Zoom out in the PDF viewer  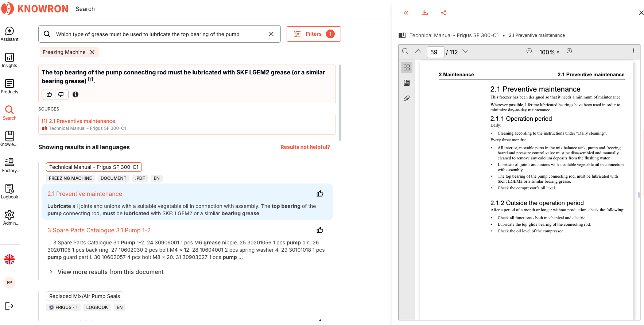click(529, 51)
